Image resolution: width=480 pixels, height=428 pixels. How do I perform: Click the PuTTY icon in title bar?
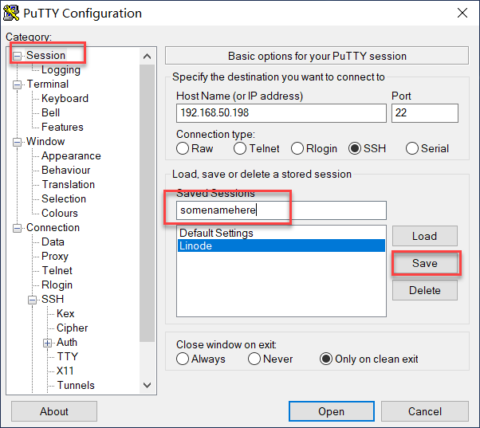pos(11,13)
